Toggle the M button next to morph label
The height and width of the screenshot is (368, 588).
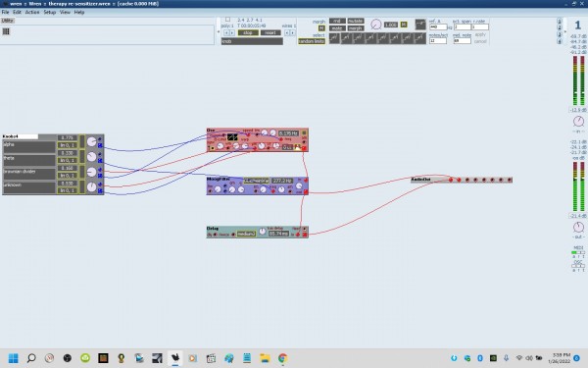click(x=321, y=28)
